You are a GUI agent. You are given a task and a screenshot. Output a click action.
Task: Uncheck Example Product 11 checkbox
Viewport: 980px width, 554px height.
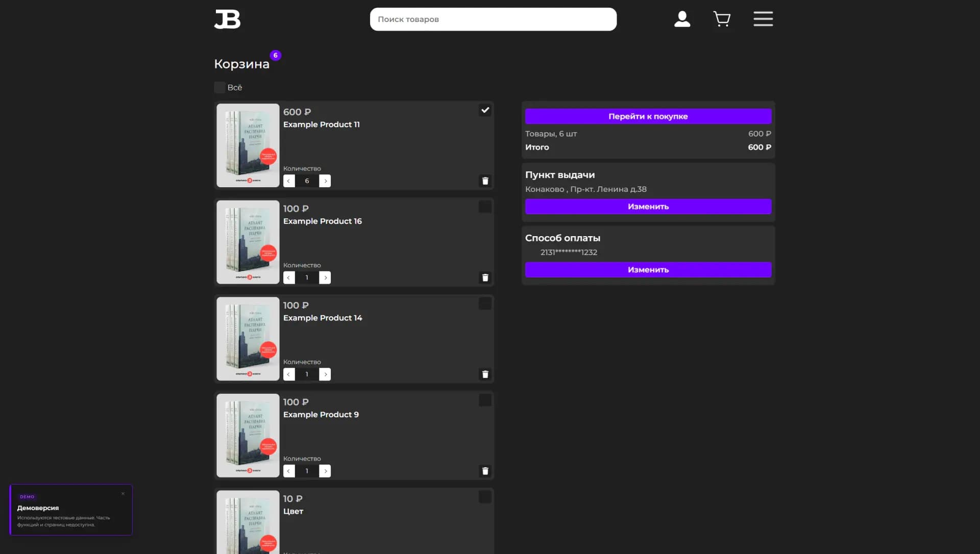pos(485,110)
